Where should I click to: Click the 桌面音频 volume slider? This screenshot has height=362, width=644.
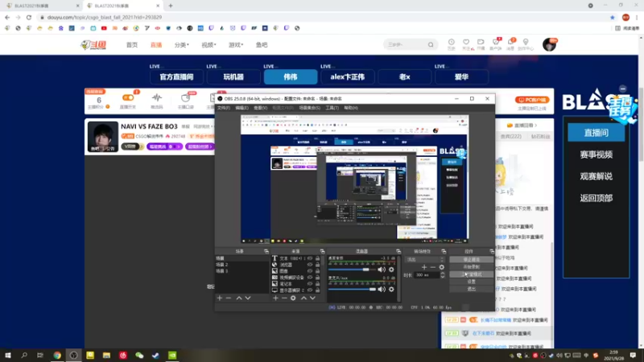coord(352,269)
